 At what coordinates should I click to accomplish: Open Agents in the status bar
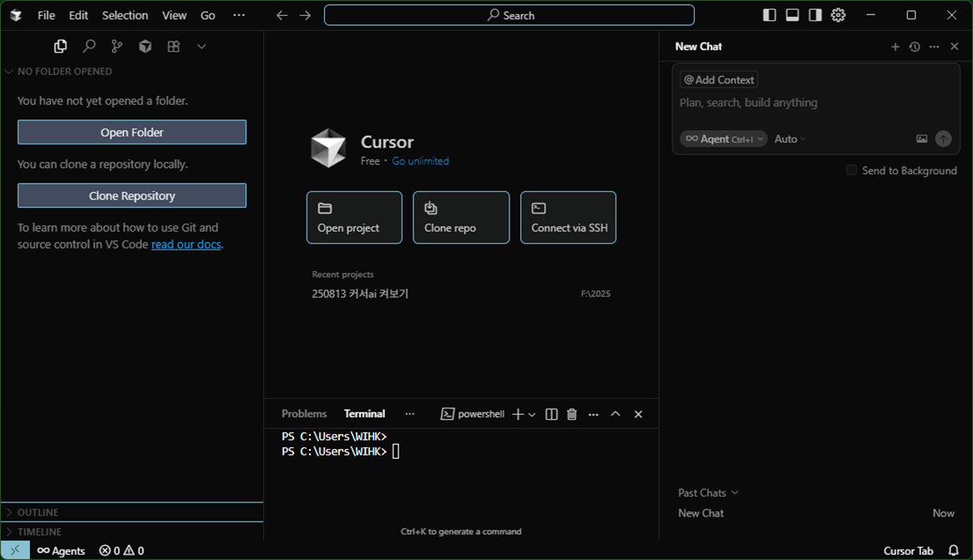coord(61,550)
